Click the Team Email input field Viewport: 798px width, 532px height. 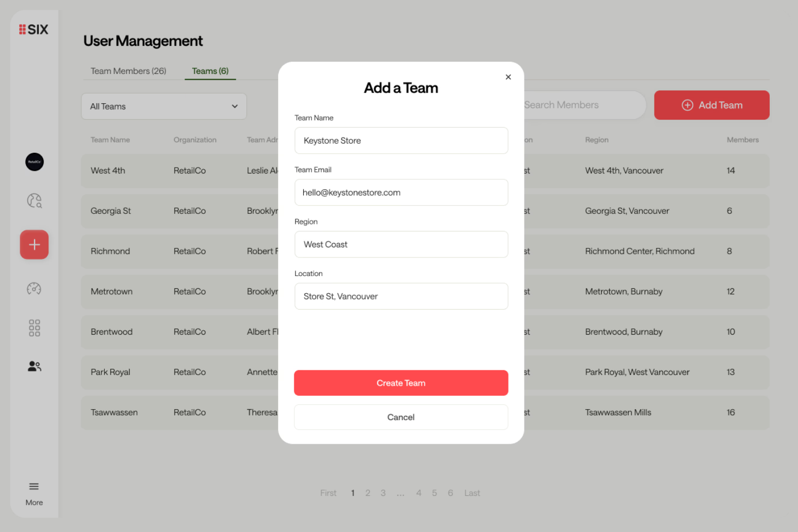(401, 193)
